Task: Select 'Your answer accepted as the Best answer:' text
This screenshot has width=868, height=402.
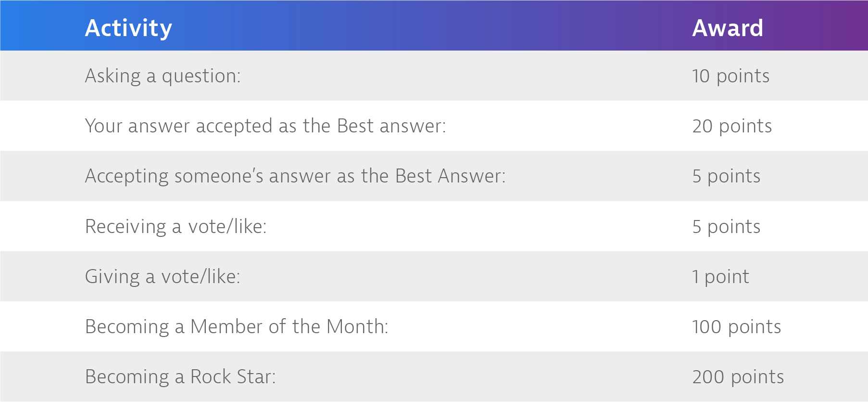Action: (x=265, y=126)
